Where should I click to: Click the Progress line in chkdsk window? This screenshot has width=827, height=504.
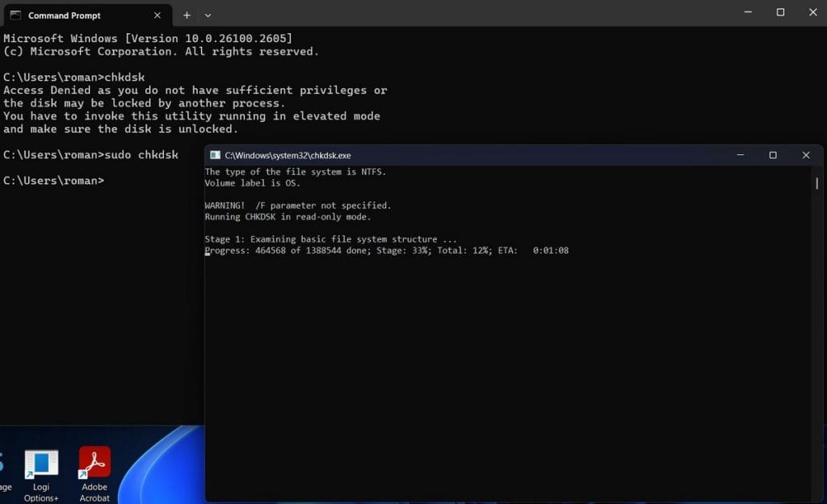[387, 250]
